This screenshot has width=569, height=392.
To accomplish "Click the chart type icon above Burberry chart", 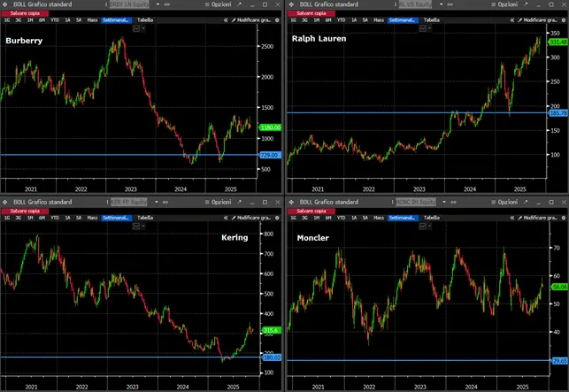I will click(136, 28).
